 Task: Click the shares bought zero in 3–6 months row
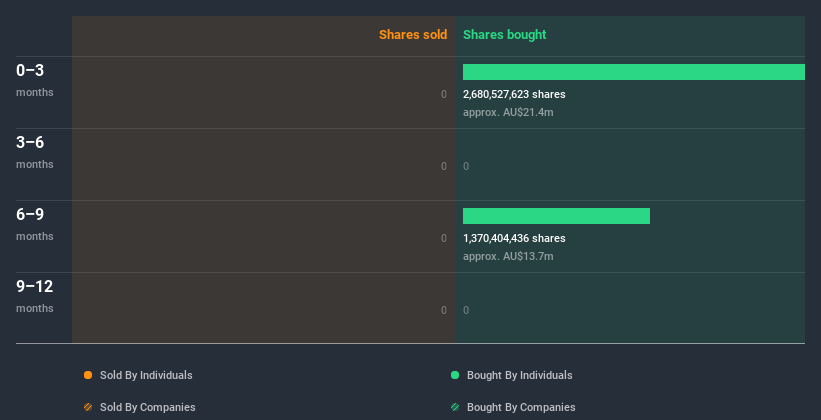click(x=466, y=166)
